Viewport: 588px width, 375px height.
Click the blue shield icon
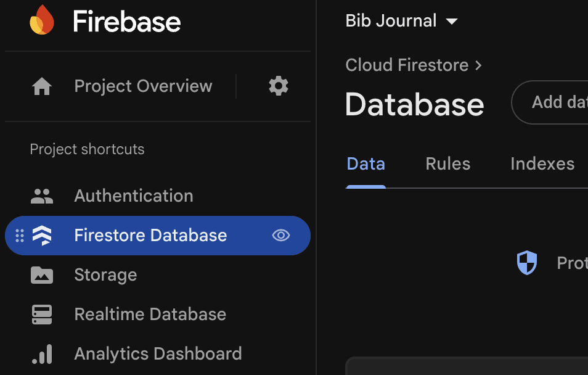pos(527,262)
